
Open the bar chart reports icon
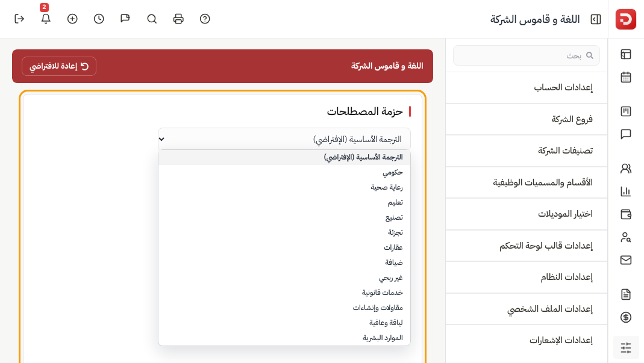coord(625,191)
